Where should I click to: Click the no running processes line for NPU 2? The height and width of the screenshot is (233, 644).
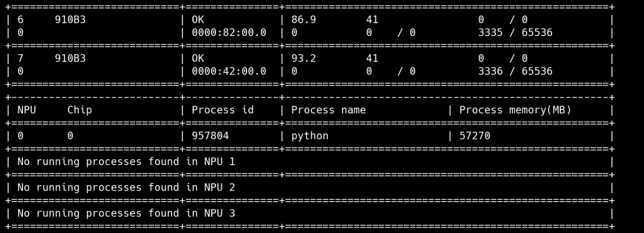pos(126,187)
